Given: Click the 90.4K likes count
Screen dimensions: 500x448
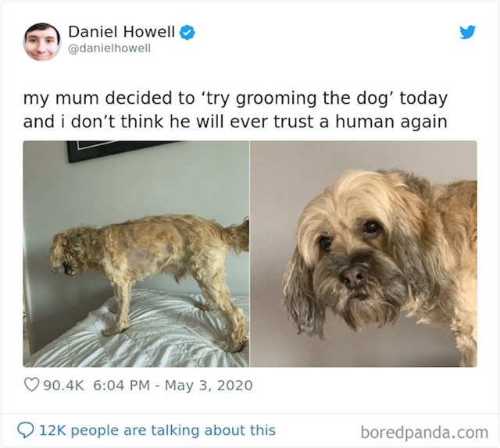Looking at the screenshot, I should pyautogui.click(x=64, y=386).
